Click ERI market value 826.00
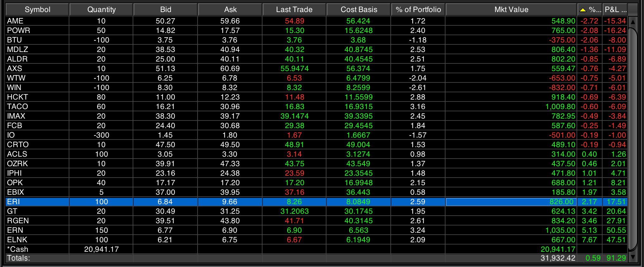Viewport: 644px width, 267px height. tap(561, 202)
